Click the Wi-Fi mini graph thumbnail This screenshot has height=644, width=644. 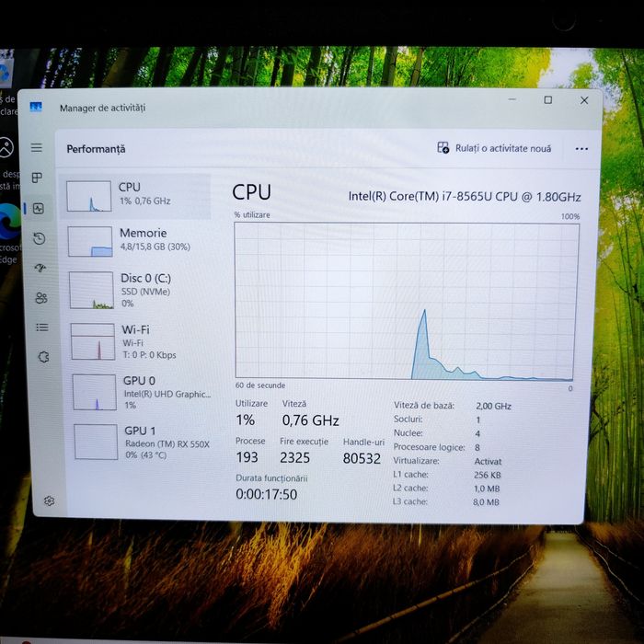92,341
